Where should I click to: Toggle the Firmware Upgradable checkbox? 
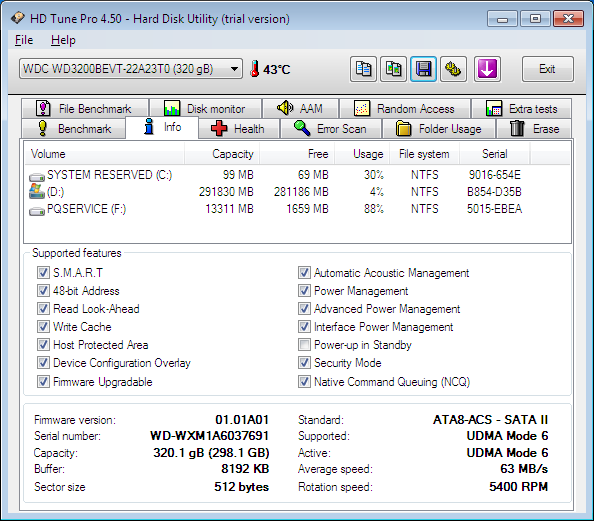43,381
